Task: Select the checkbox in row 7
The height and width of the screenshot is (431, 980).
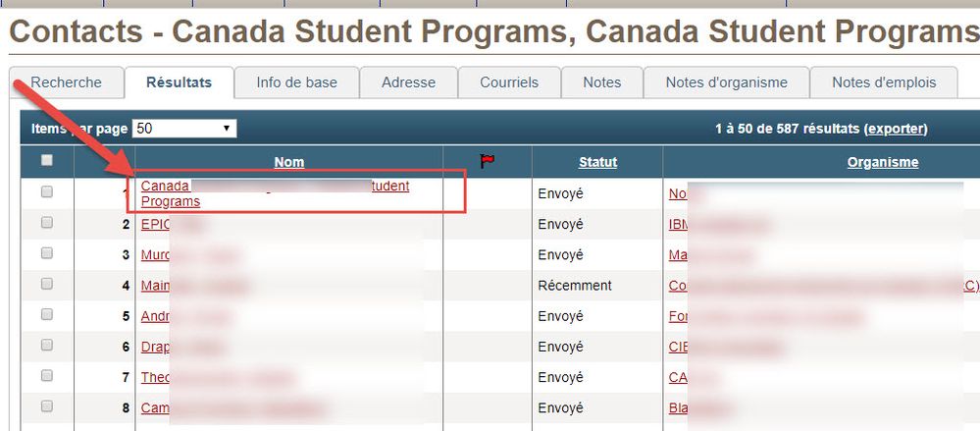Action: pos(47,376)
